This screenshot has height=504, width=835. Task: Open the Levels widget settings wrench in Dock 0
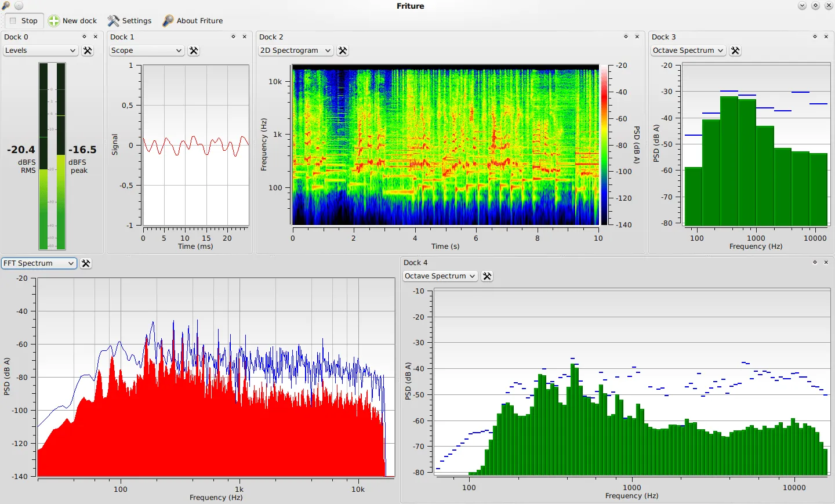coord(88,50)
